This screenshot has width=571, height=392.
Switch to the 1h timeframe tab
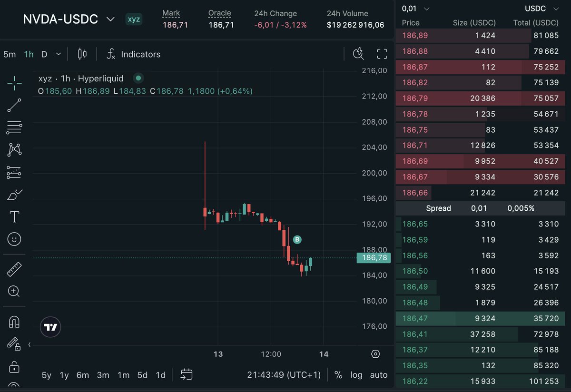click(28, 54)
